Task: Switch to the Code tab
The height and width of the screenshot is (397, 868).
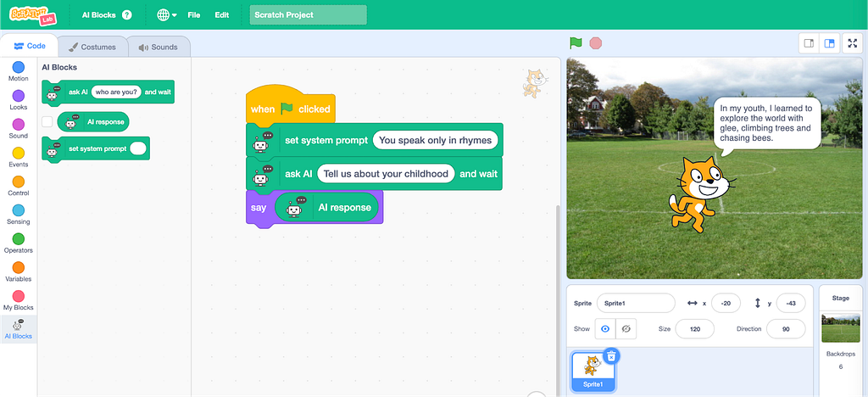Action: click(30, 47)
